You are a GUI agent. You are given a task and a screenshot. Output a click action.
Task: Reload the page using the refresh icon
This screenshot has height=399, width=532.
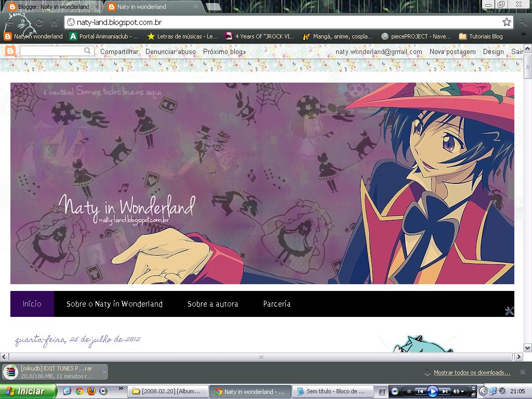point(39,22)
